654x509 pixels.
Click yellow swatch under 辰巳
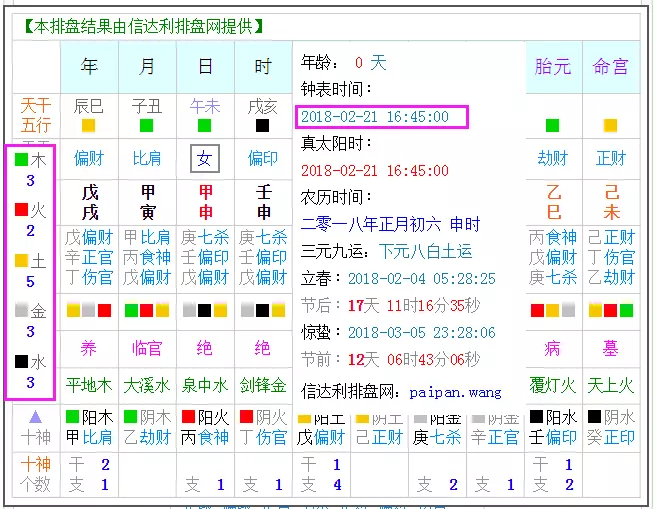point(88,125)
